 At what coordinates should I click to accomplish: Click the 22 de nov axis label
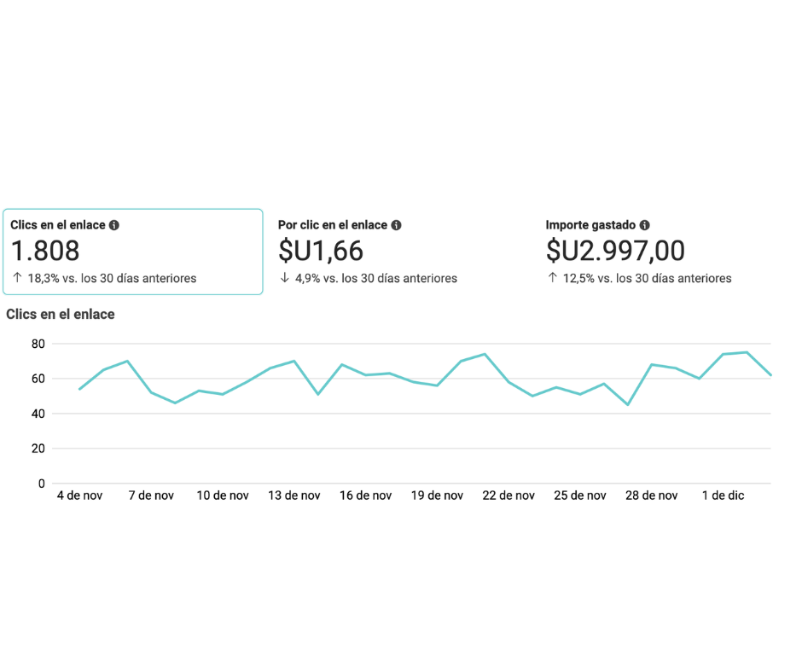(x=509, y=495)
